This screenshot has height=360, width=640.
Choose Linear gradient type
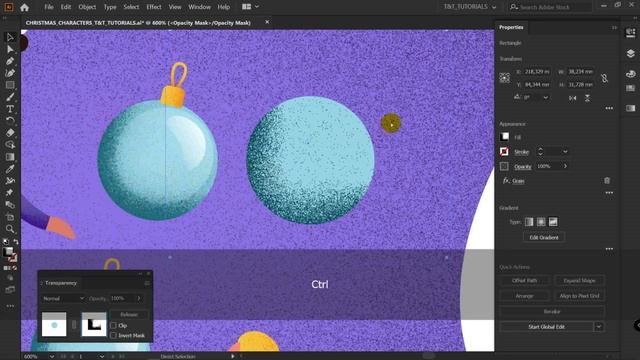pyautogui.click(x=529, y=222)
